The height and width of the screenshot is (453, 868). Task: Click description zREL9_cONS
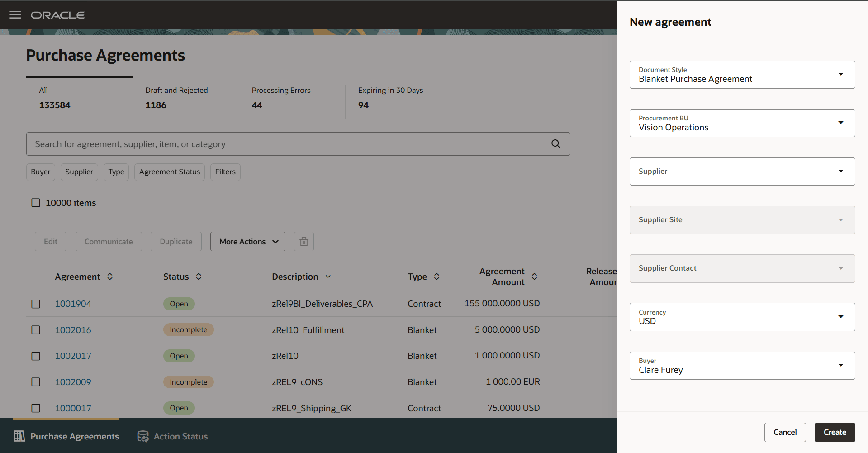point(297,382)
